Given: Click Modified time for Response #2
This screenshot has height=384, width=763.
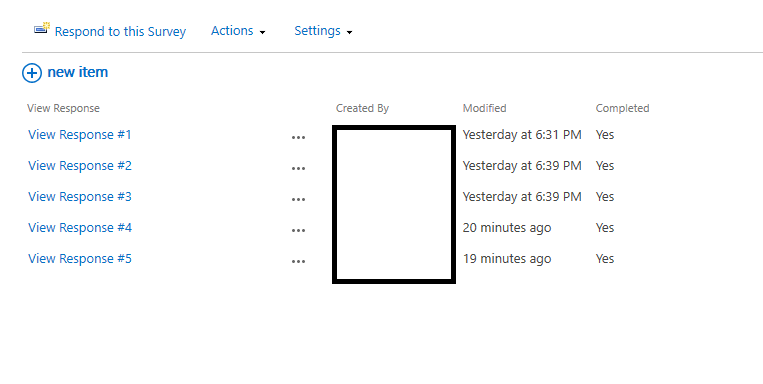Looking at the screenshot, I should pyautogui.click(x=522, y=165).
